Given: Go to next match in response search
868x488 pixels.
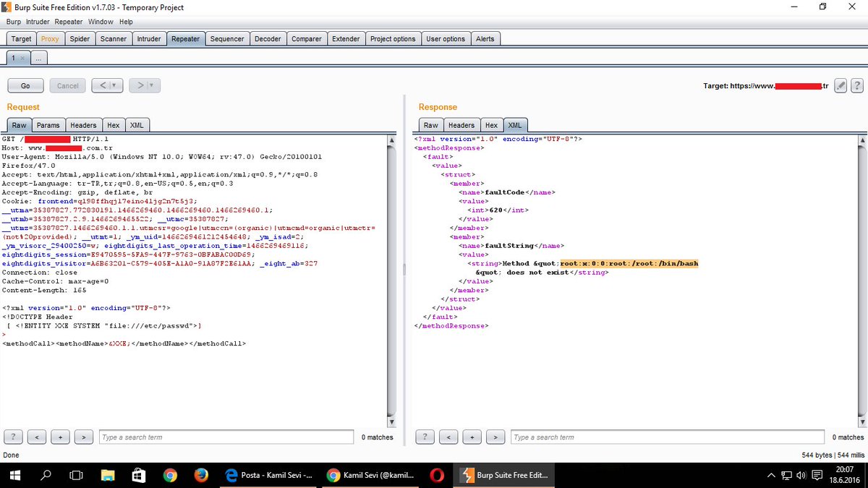Looking at the screenshot, I should click(495, 437).
